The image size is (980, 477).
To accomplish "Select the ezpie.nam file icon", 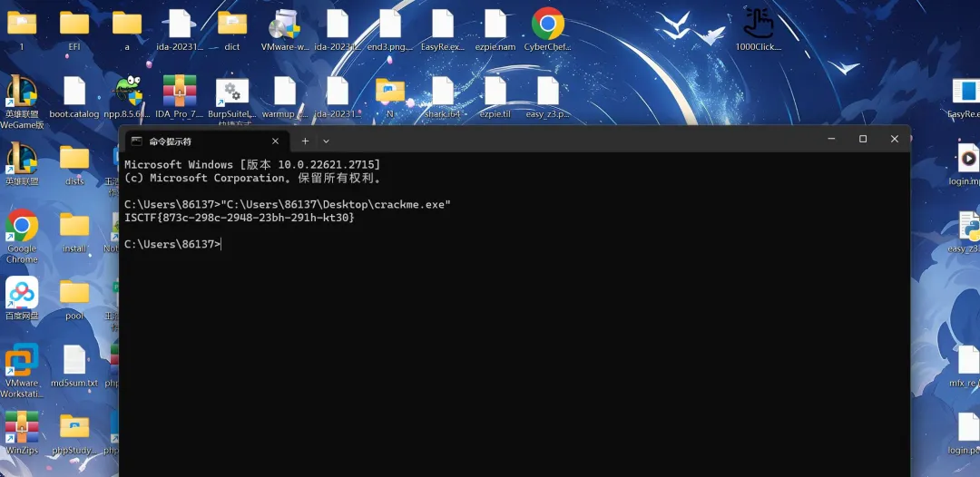I will (495, 24).
